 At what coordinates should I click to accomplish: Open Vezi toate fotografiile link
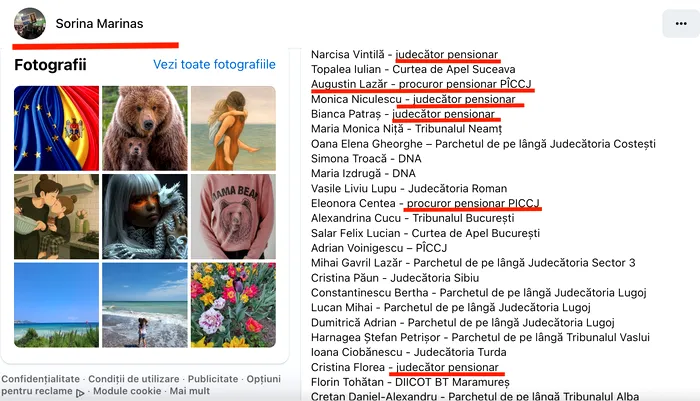click(x=214, y=64)
